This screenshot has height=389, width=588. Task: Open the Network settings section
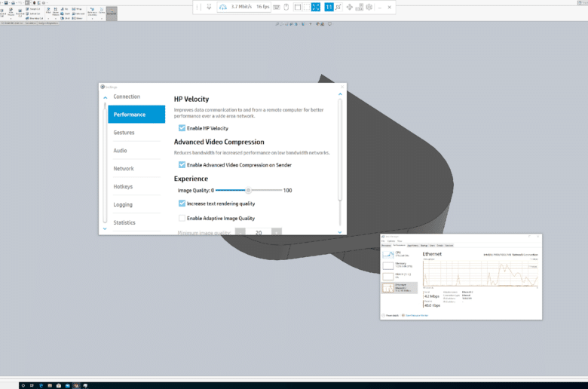click(136, 168)
